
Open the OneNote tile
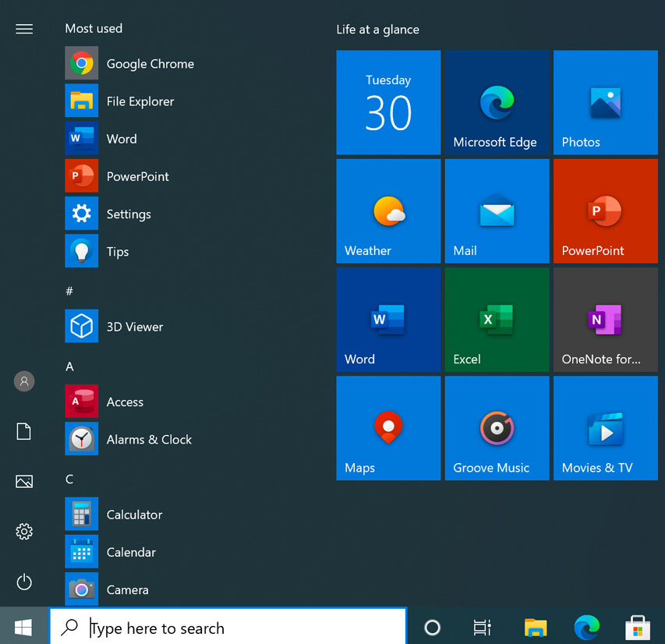pos(605,319)
